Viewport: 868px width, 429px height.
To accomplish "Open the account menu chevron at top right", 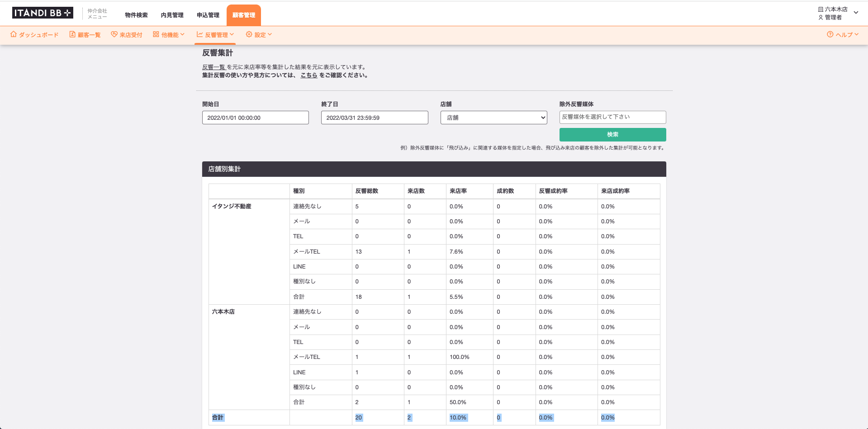I will pos(856,13).
